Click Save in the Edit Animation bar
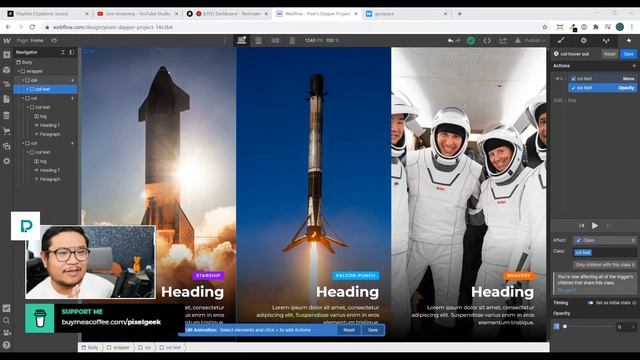 coord(373,330)
